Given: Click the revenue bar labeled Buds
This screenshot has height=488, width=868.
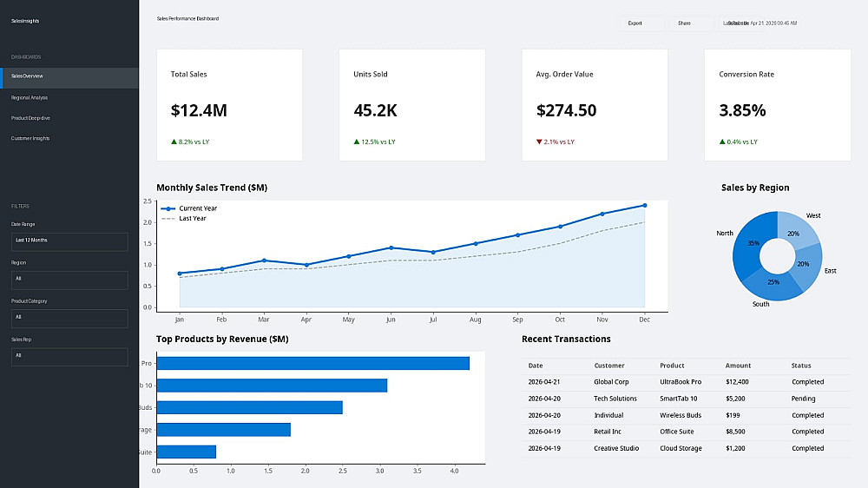Looking at the screenshot, I should [x=250, y=408].
